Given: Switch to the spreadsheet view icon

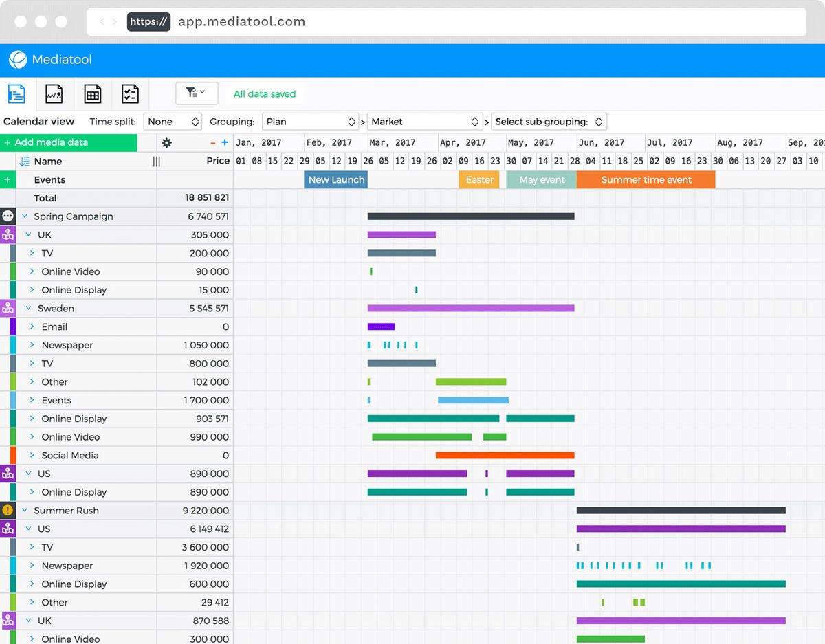Looking at the screenshot, I should click(92, 93).
